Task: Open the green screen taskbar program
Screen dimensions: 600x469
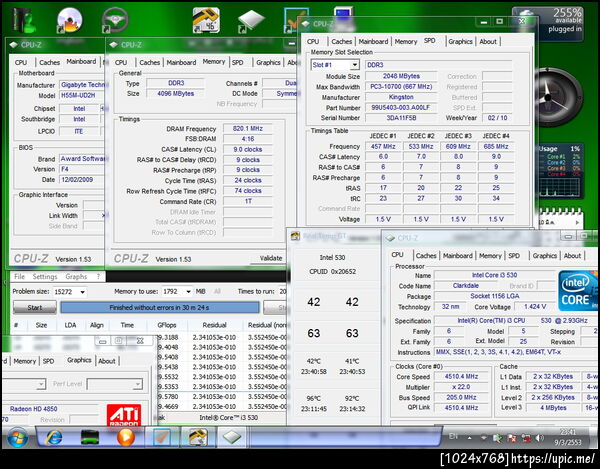Action: 90,437
